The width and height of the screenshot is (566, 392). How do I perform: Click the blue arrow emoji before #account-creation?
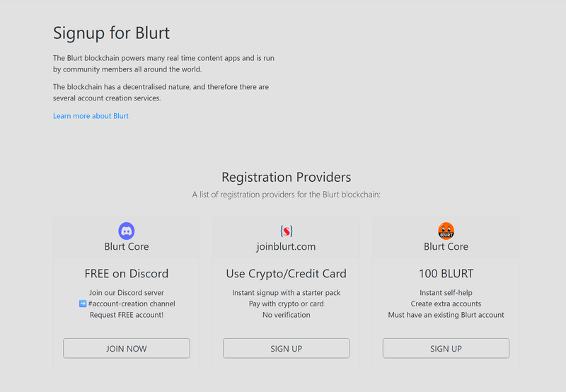[x=83, y=304]
